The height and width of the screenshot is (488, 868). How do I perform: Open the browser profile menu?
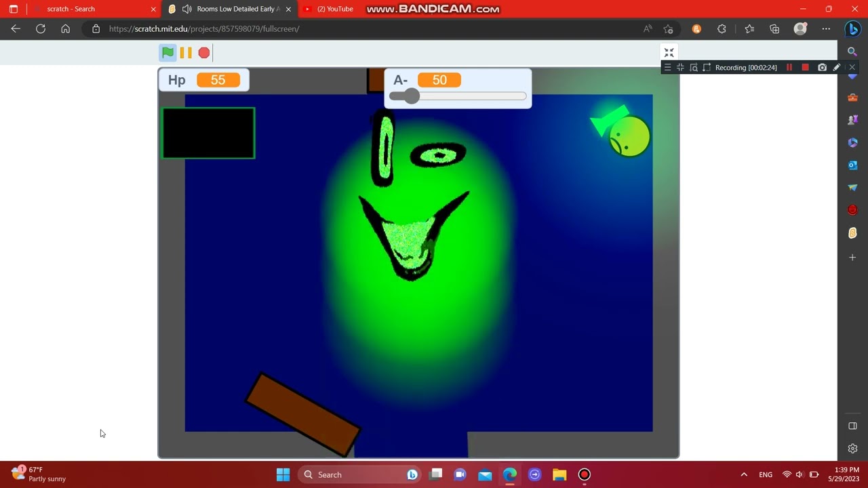tap(800, 28)
